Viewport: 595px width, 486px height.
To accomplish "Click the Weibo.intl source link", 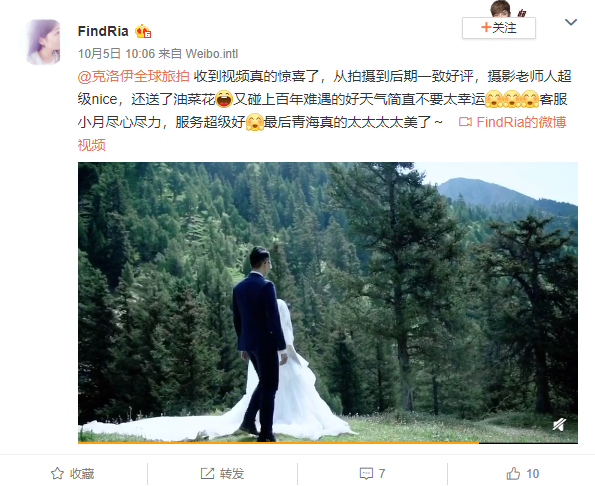I will (212, 54).
